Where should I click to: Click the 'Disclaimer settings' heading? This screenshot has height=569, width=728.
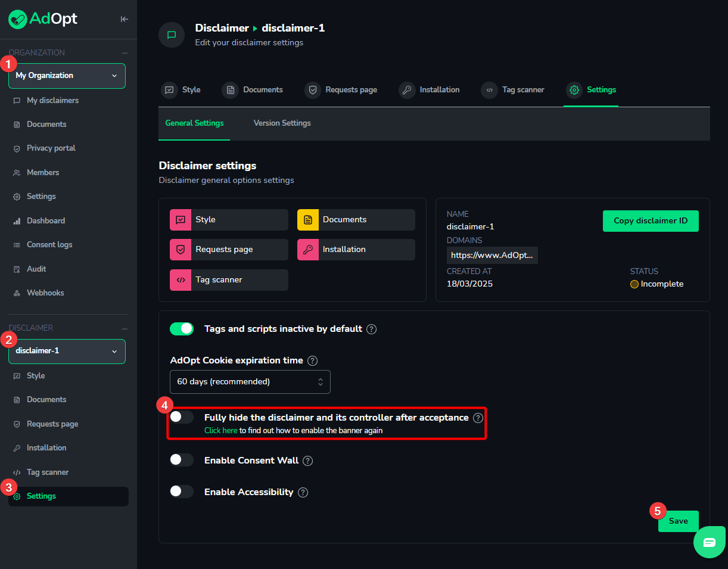point(207,166)
